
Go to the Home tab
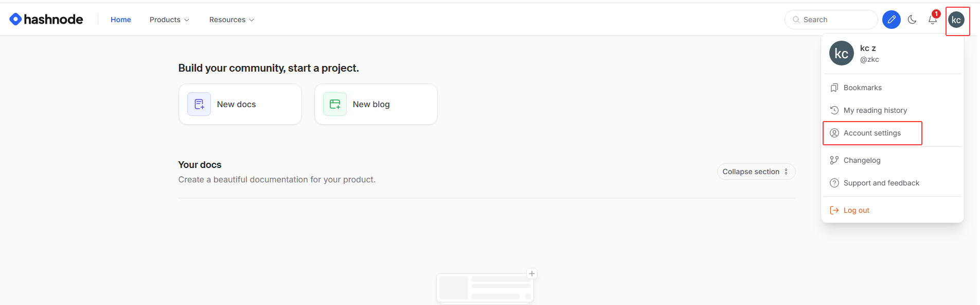121,20
